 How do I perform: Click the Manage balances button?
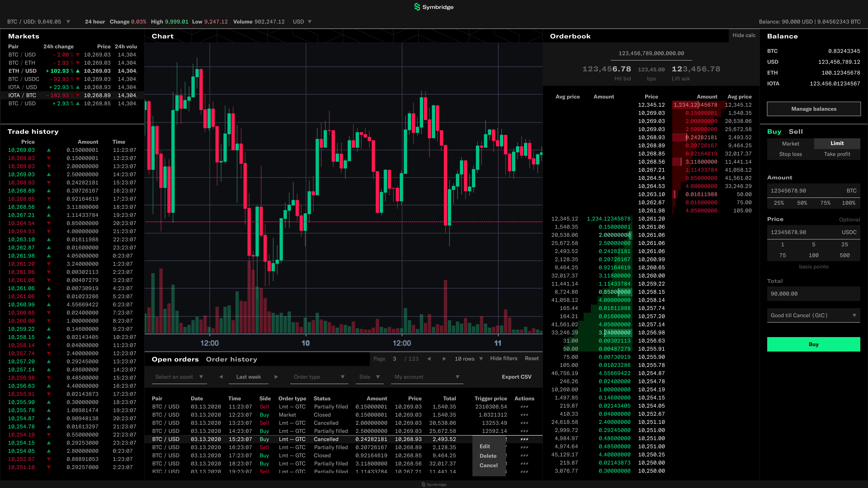814,109
